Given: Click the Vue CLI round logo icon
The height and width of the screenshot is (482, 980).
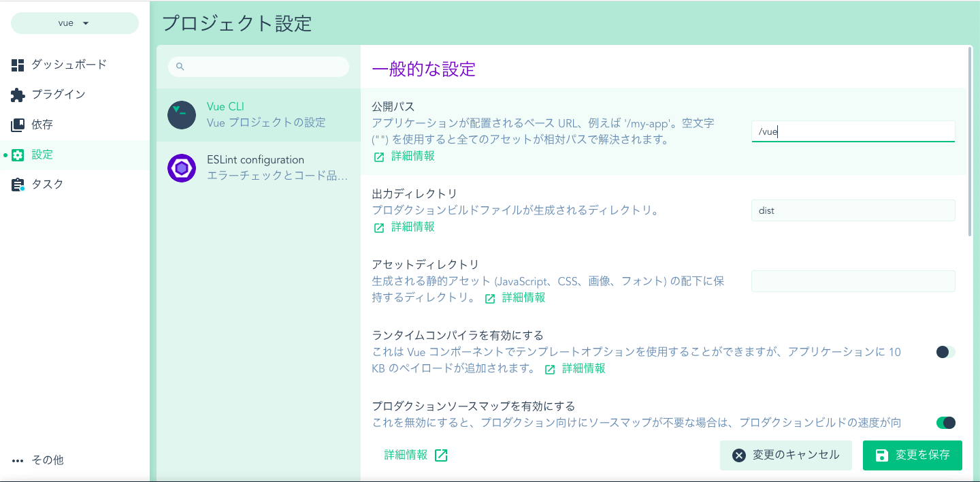Looking at the screenshot, I should [x=181, y=114].
